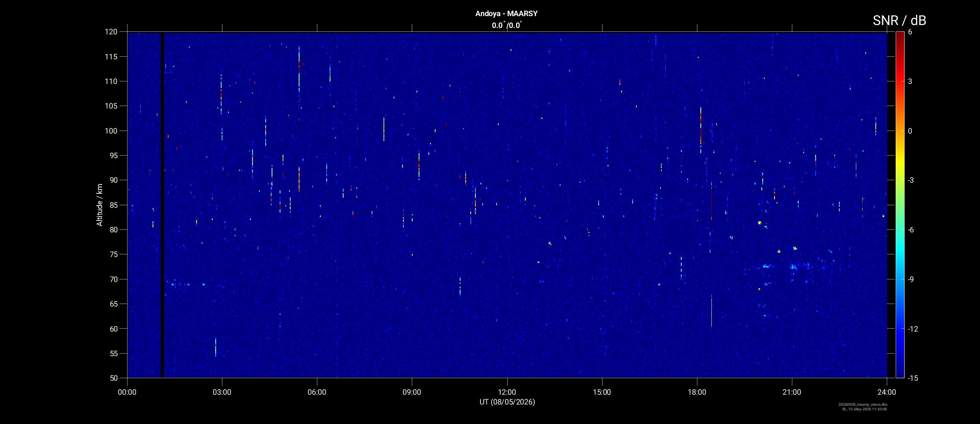Click the colorbar's '-6' dB label
This screenshot has height=424, width=980.
[912, 229]
